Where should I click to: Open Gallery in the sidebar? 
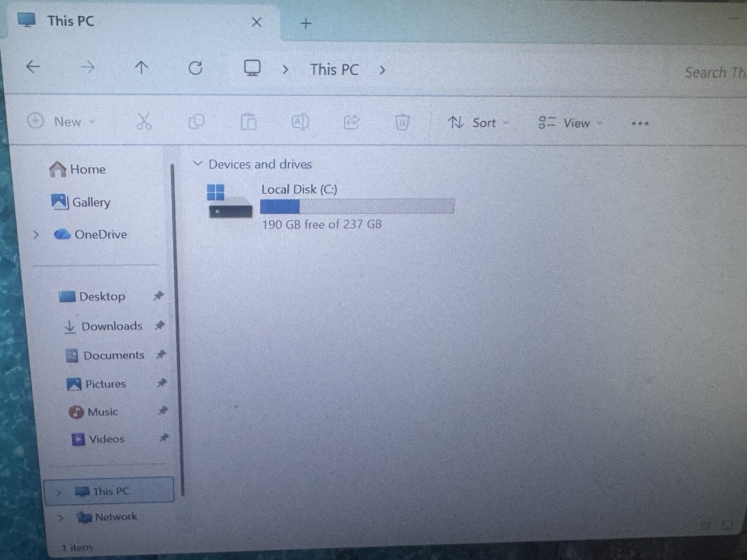pos(81,202)
